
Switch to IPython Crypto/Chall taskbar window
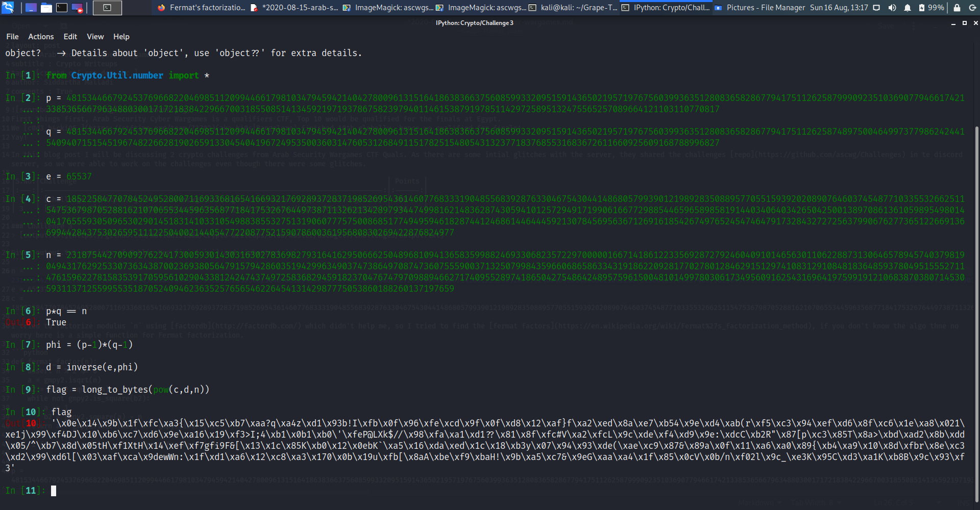tap(666, 8)
